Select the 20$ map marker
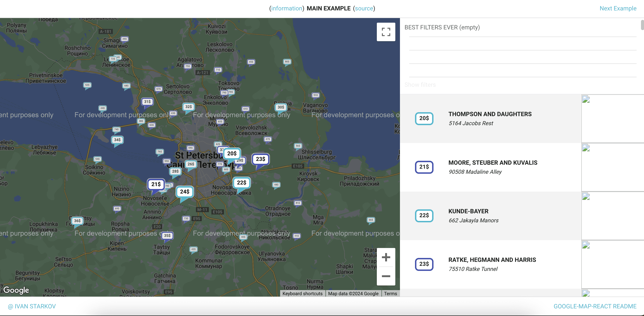644x316 pixels. point(232,154)
